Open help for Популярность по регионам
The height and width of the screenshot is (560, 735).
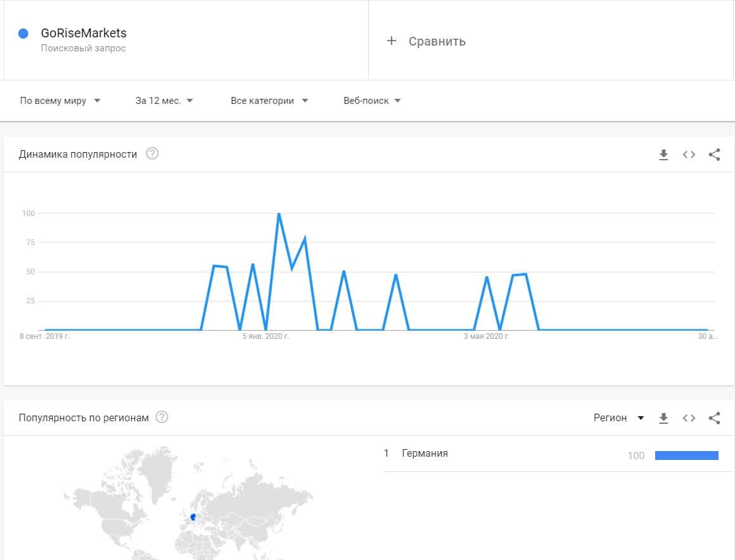tap(162, 417)
